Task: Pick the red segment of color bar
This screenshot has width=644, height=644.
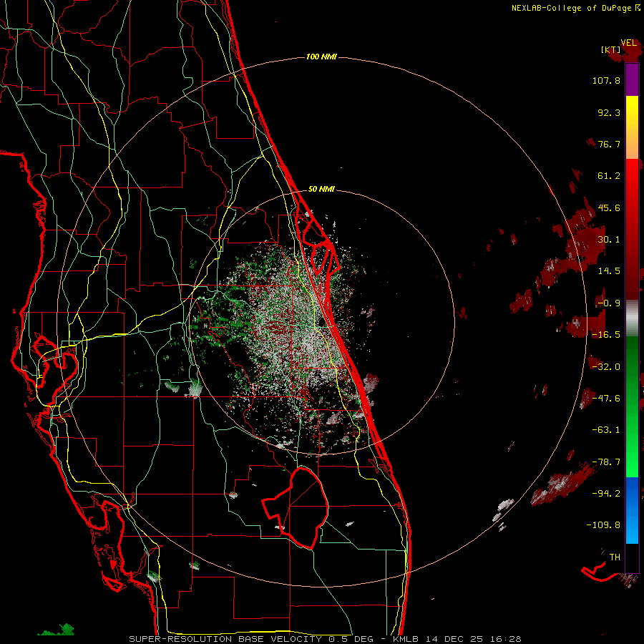Action: (632, 229)
